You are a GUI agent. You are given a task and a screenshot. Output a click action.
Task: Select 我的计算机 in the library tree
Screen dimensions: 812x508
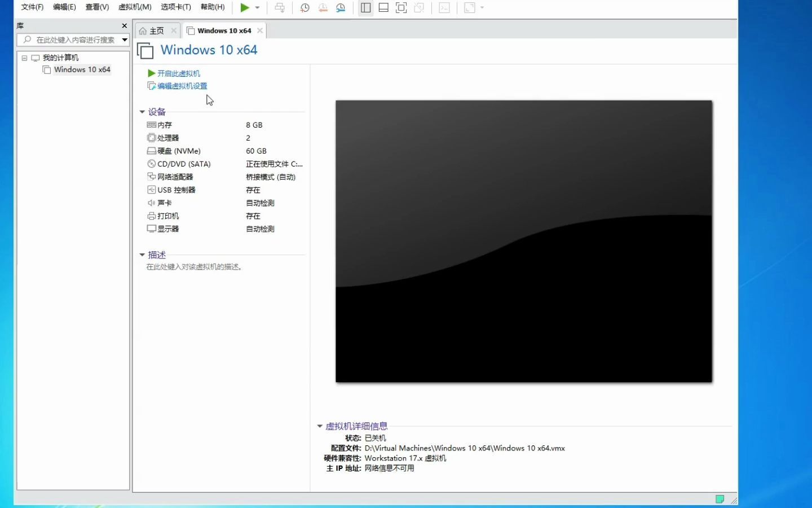pyautogui.click(x=60, y=58)
